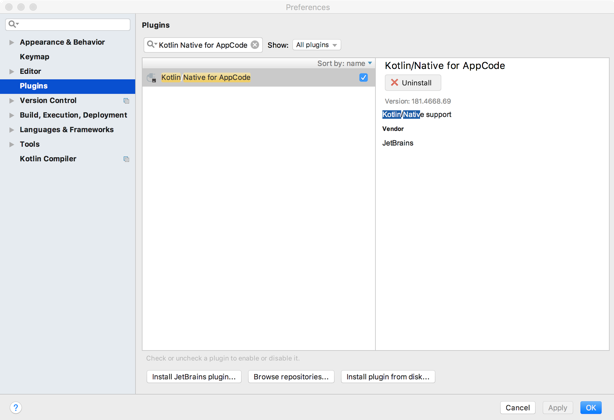Screen dimensions: 614x420
Task: Click the sidebar settings search magnifier icon
Action: coord(13,24)
